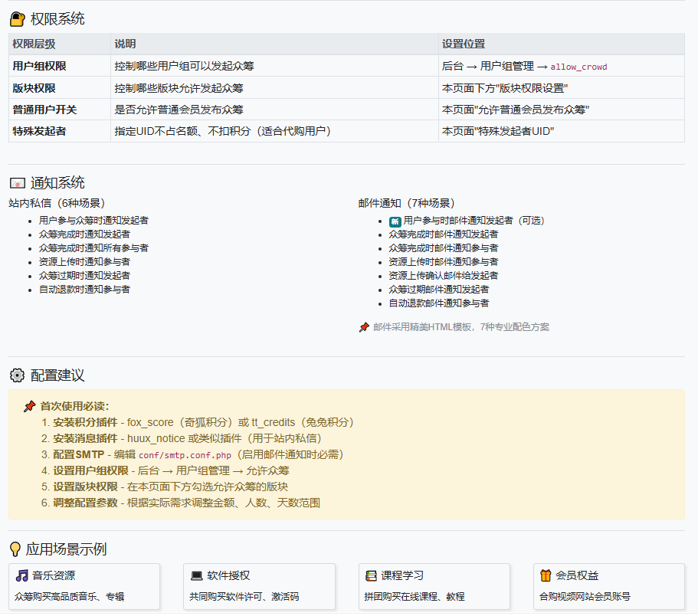Click the lock icon beside 权限系统 heading
This screenshot has height=616, width=698.
tap(17, 19)
